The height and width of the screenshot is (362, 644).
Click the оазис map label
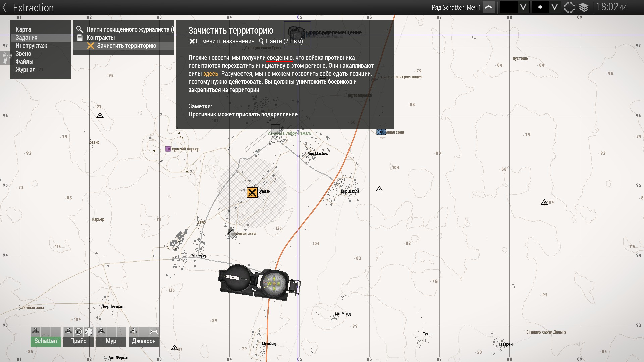coord(95,142)
